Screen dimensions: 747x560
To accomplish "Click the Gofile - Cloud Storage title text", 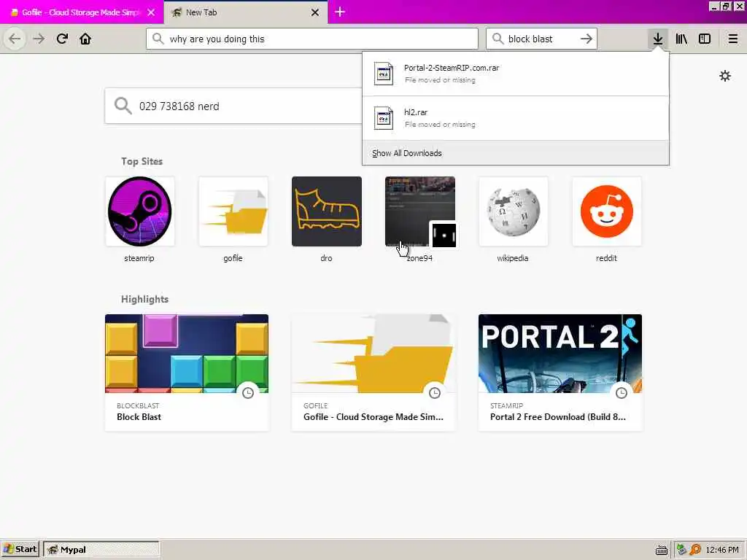I will (373, 416).
